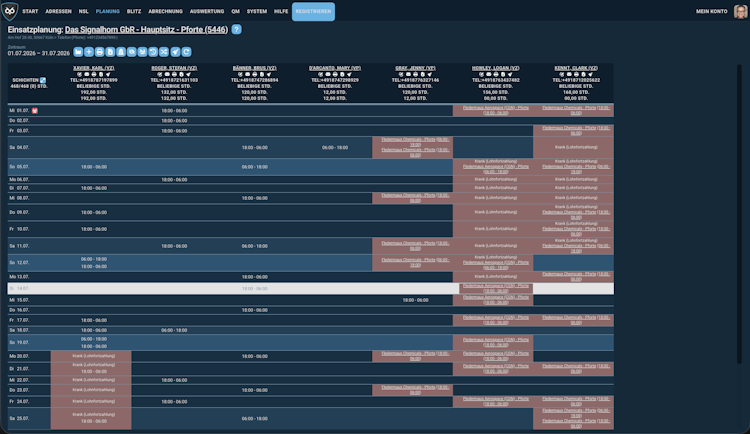Click the print icon under Xavier, Karl
This screenshot has height=434, width=750.
coord(94,74)
